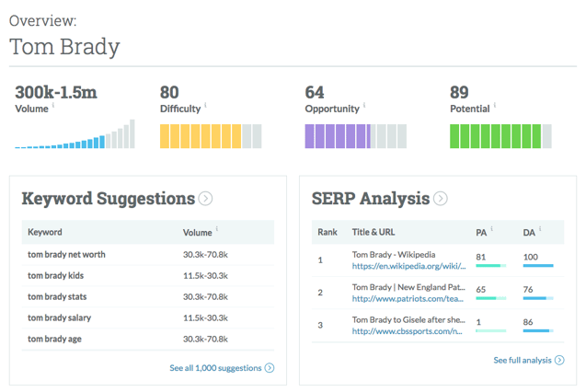Click arrow icon after See full analysis
Screen dimensions: 586x392
(x=559, y=360)
